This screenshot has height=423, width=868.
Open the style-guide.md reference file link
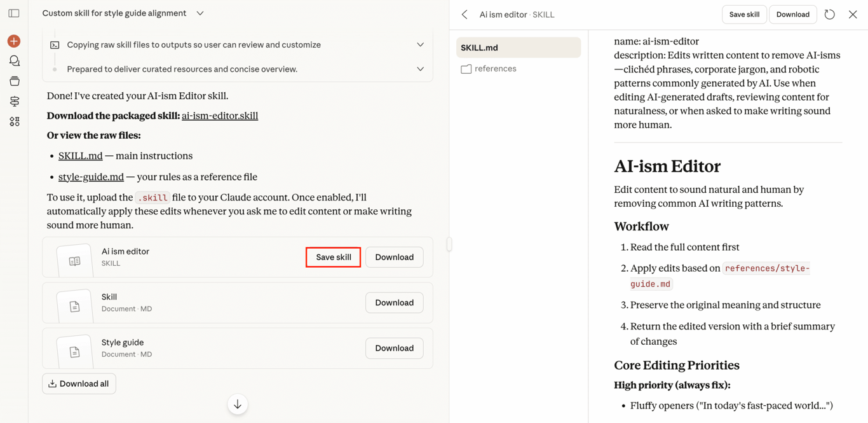point(91,176)
